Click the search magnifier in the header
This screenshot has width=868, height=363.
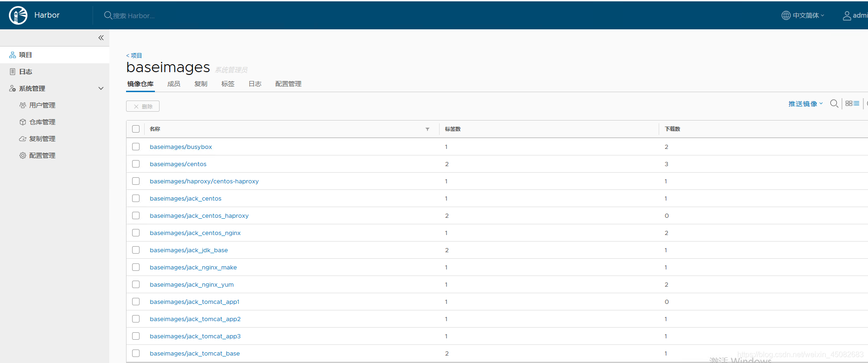(x=108, y=15)
